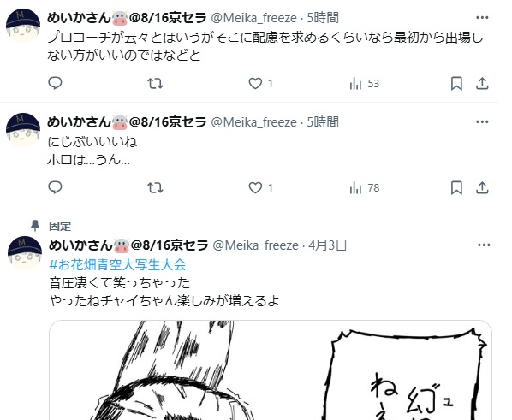View analytics showing 53 views
512x420 pixels.
pyautogui.click(x=364, y=84)
